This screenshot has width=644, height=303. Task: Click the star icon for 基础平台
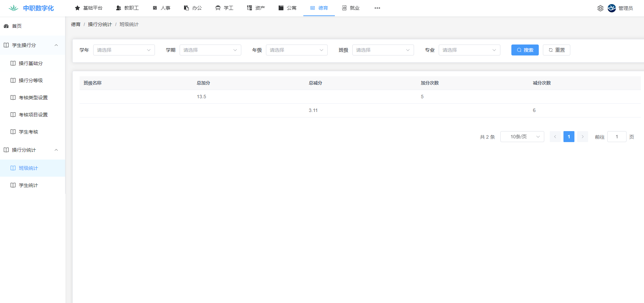(x=77, y=8)
